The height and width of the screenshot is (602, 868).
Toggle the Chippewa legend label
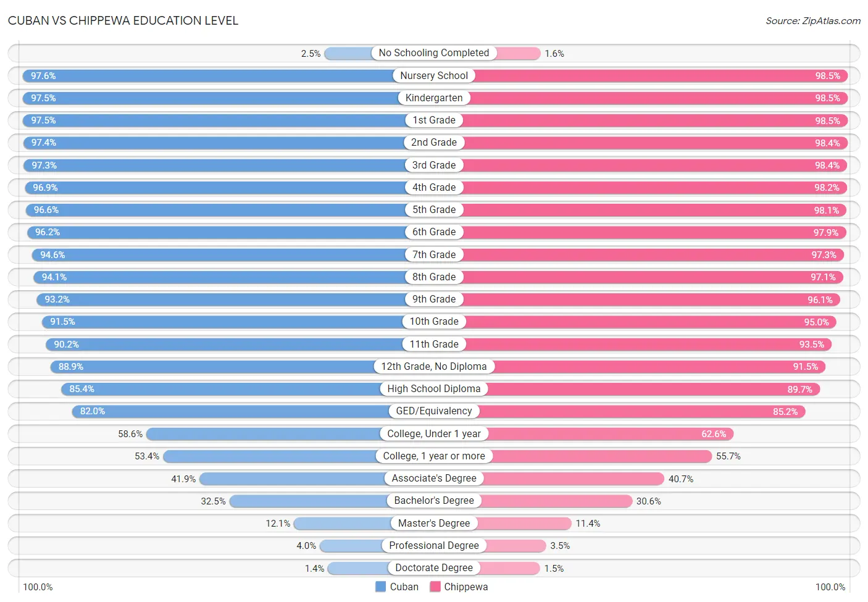click(465, 587)
